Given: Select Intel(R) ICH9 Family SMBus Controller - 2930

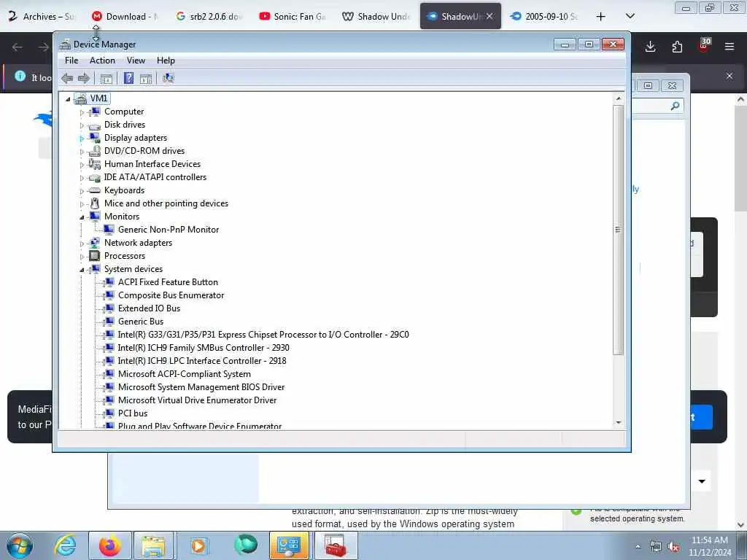Looking at the screenshot, I should click(x=204, y=348).
